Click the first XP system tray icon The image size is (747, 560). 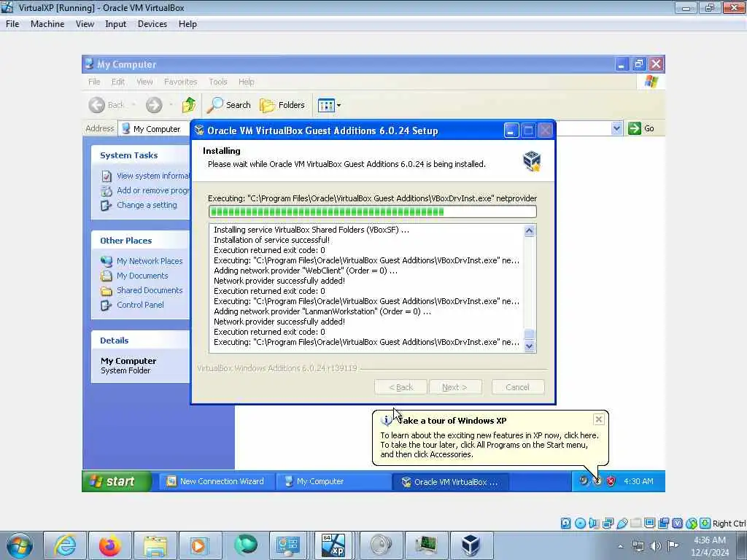[584, 481]
